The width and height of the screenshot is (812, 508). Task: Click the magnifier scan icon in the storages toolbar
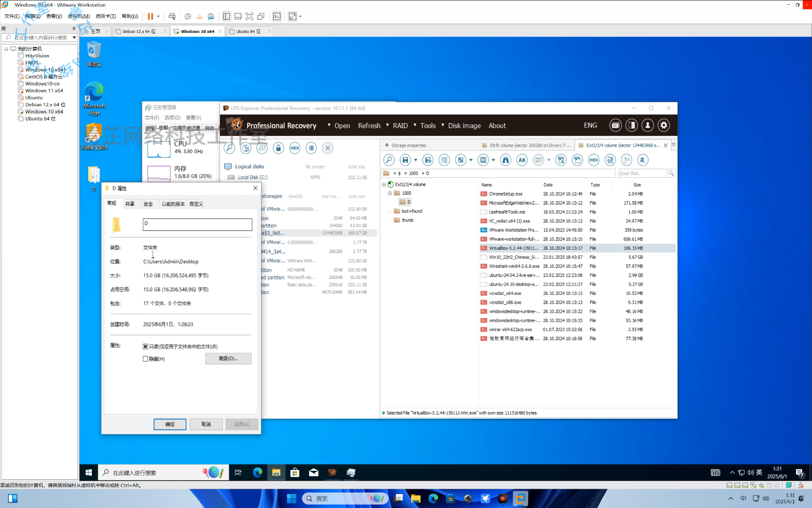point(229,148)
